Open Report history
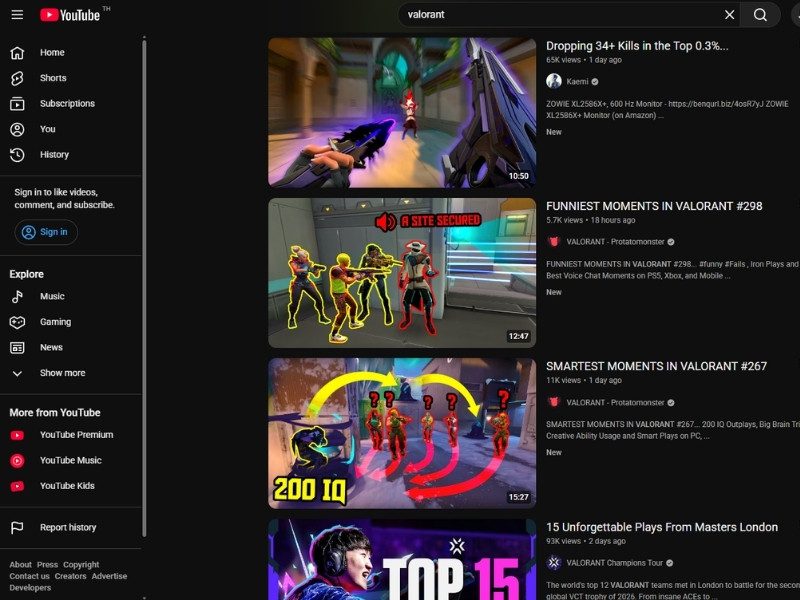This screenshot has width=800, height=600. point(68,527)
